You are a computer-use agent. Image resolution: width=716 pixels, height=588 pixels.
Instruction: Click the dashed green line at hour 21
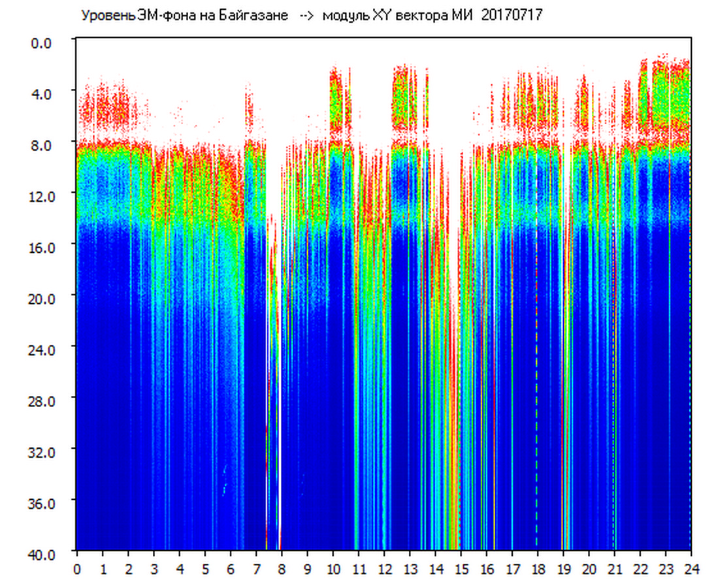coord(613,392)
